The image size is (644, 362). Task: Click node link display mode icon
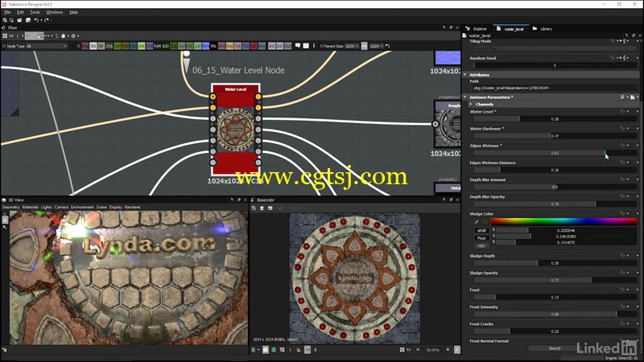[56, 35]
